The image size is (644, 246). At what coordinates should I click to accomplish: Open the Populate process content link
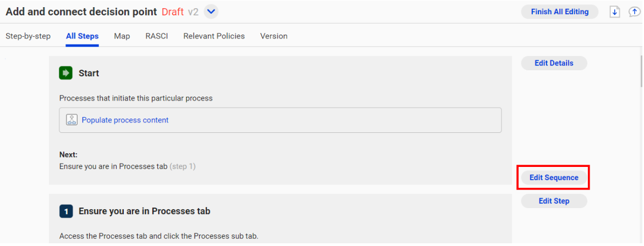[x=125, y=120]
